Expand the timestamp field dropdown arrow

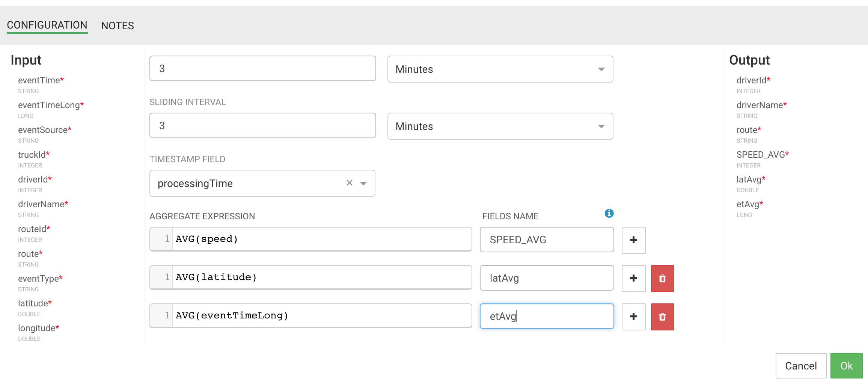363,183
